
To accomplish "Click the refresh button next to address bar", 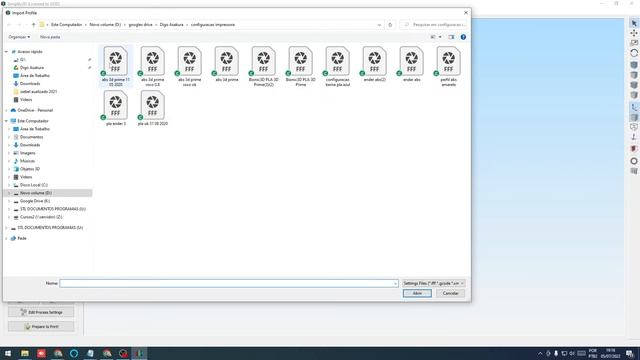I will 390,25.
